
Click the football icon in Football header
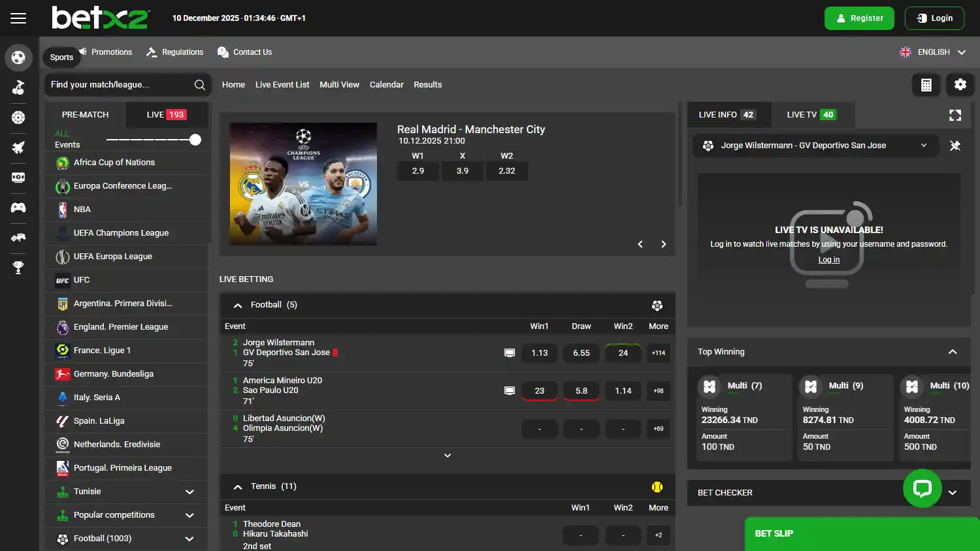657,305
